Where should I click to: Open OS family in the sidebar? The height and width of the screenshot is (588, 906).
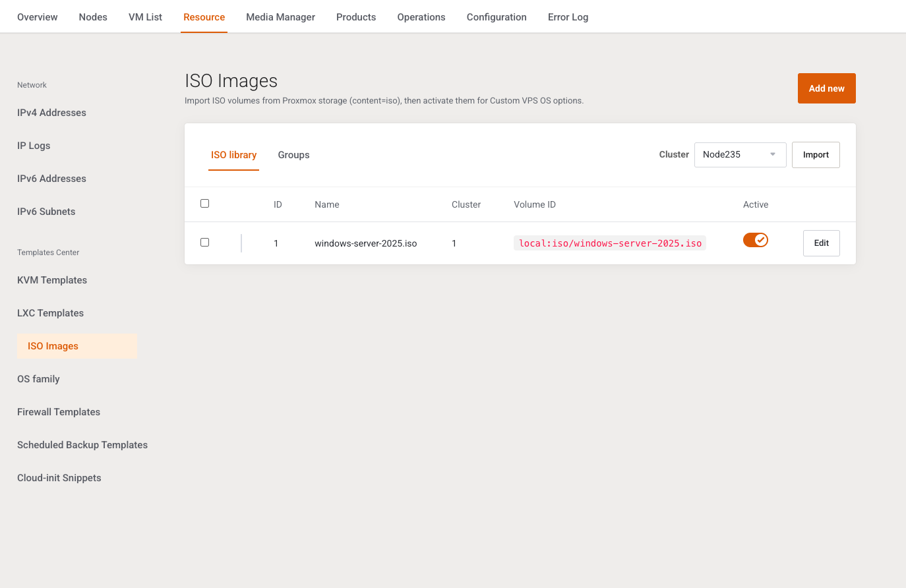click(38, 379)
